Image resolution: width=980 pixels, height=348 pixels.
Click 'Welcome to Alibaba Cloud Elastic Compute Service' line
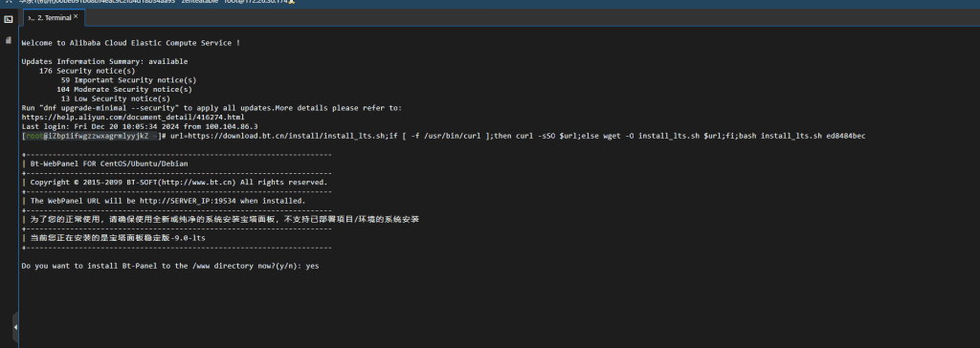(x=130, y=43)
